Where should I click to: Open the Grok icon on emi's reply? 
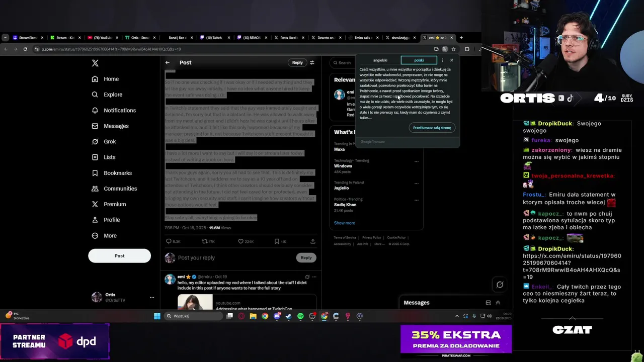(x=307, y=277)
